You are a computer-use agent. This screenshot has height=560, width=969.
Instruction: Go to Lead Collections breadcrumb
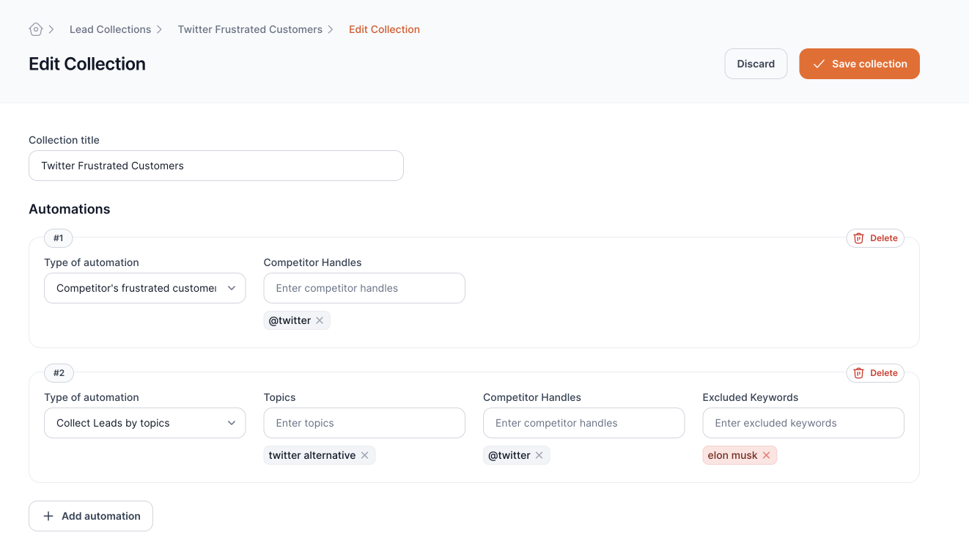point(110,29)
